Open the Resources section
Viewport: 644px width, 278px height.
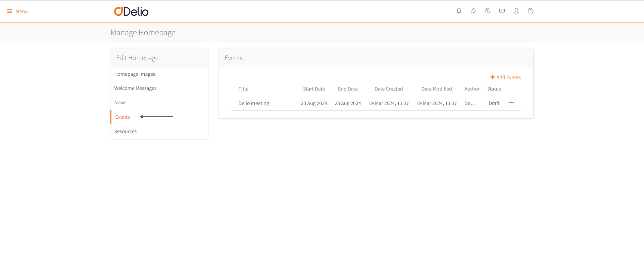[126, 131]
